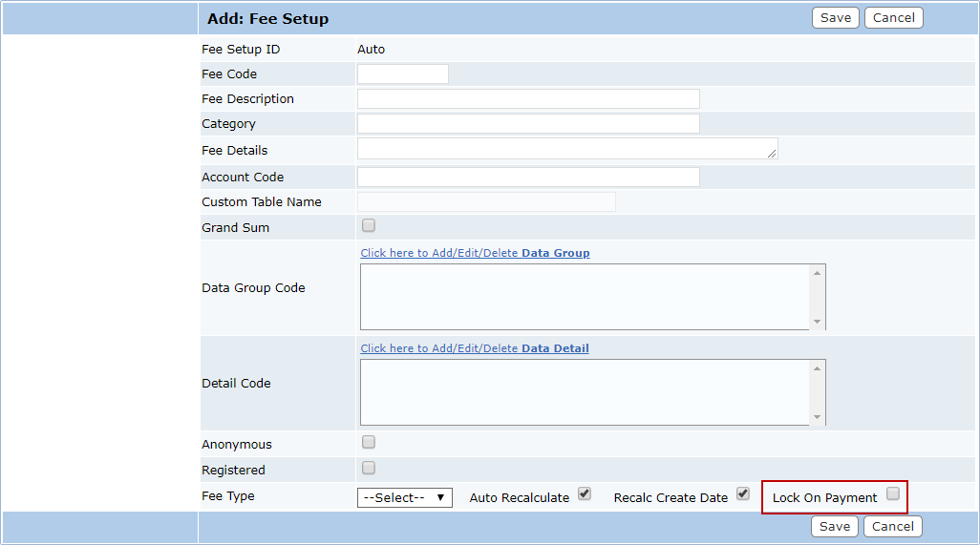Open the Add/Edit/Delete Data Group link

(x=475, y=253)
